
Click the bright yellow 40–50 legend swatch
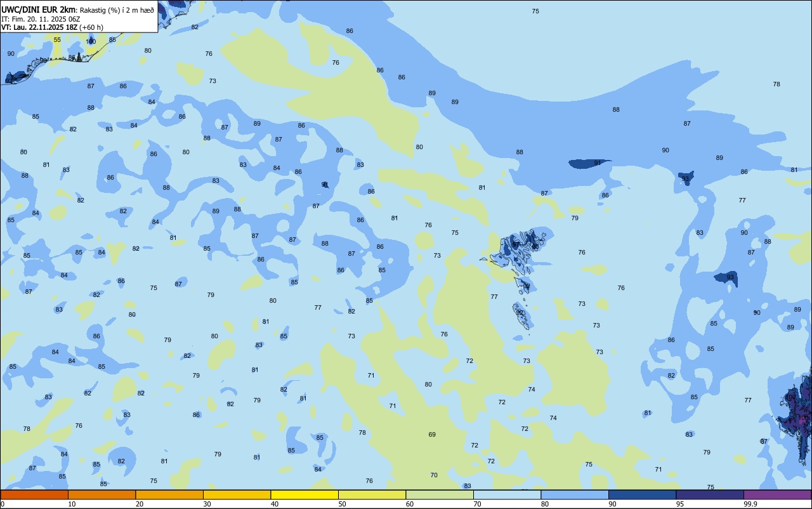coord(304,494)
